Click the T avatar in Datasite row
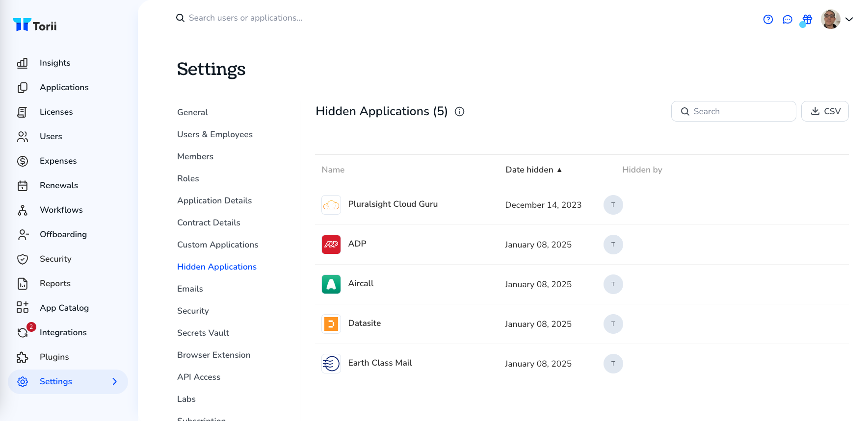The image size is (868, 421). [613, 324]
